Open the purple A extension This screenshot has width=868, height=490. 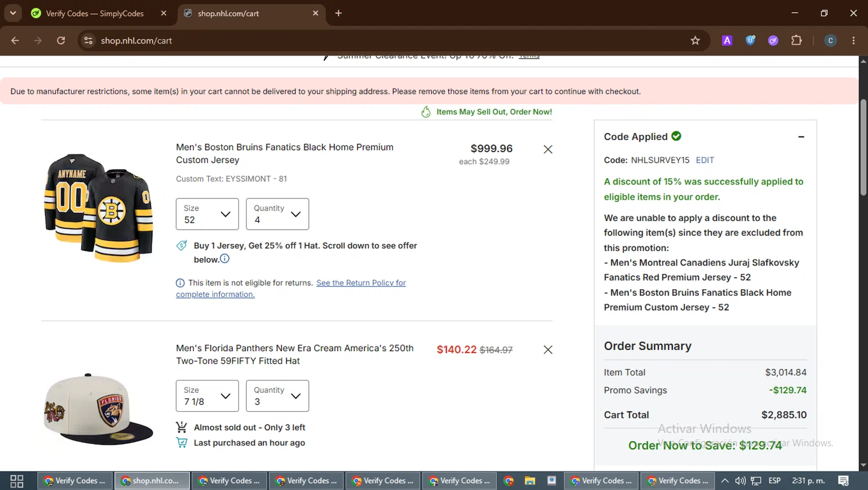727,40
